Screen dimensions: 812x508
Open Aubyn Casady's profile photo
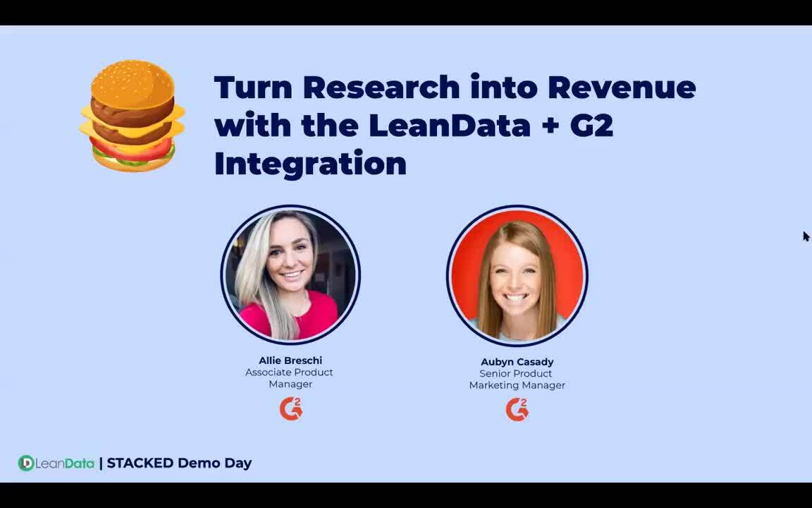point(517,275)
